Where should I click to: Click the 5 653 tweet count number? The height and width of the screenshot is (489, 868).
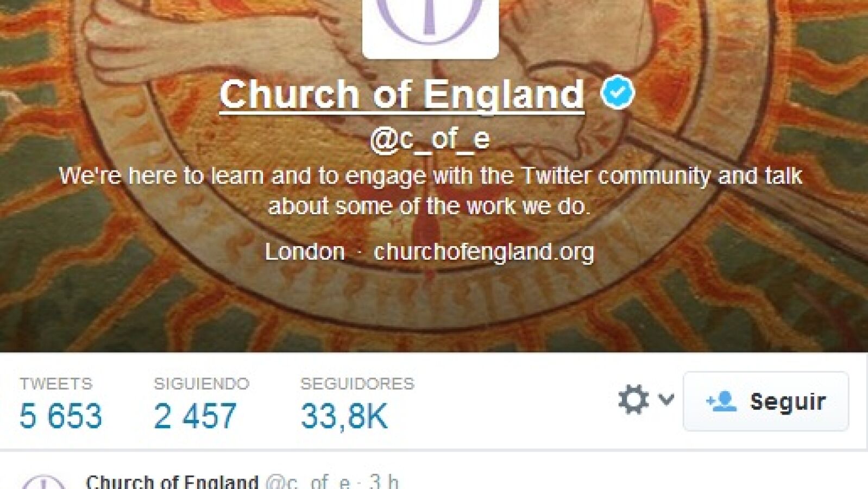point(61,416)
